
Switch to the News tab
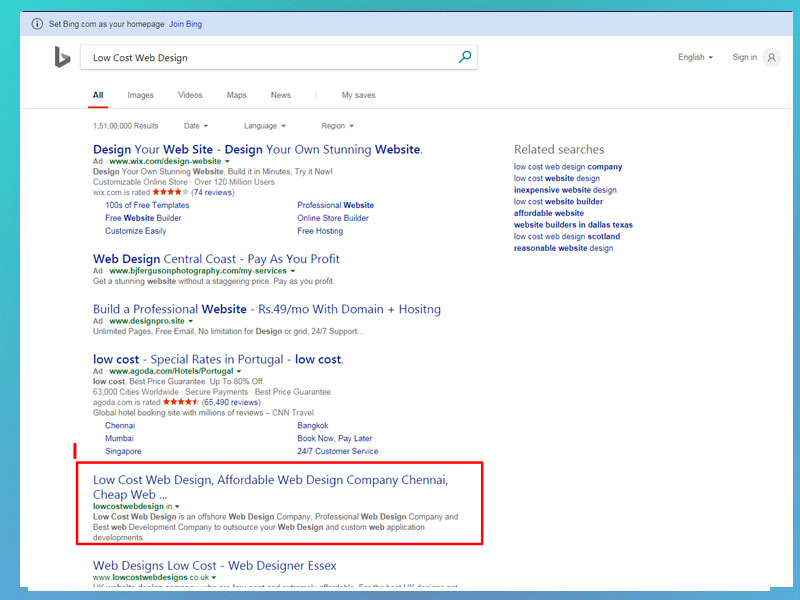point(281,95)
